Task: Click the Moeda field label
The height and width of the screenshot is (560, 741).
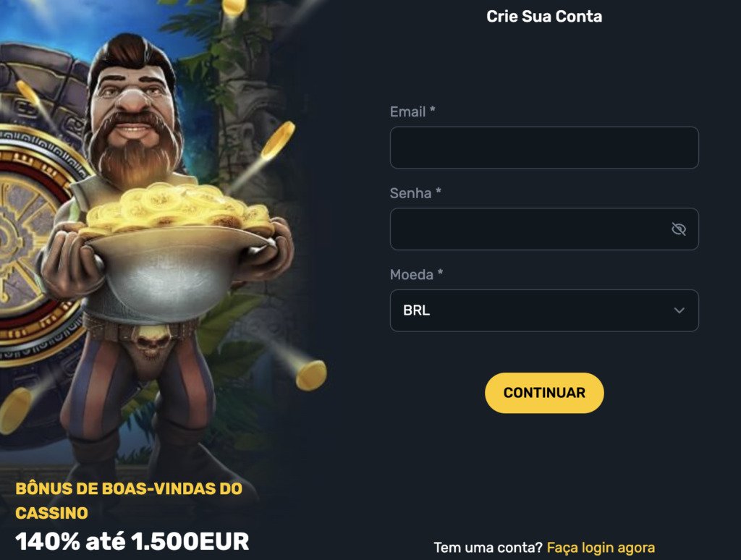Action: [x=416, y=274]
